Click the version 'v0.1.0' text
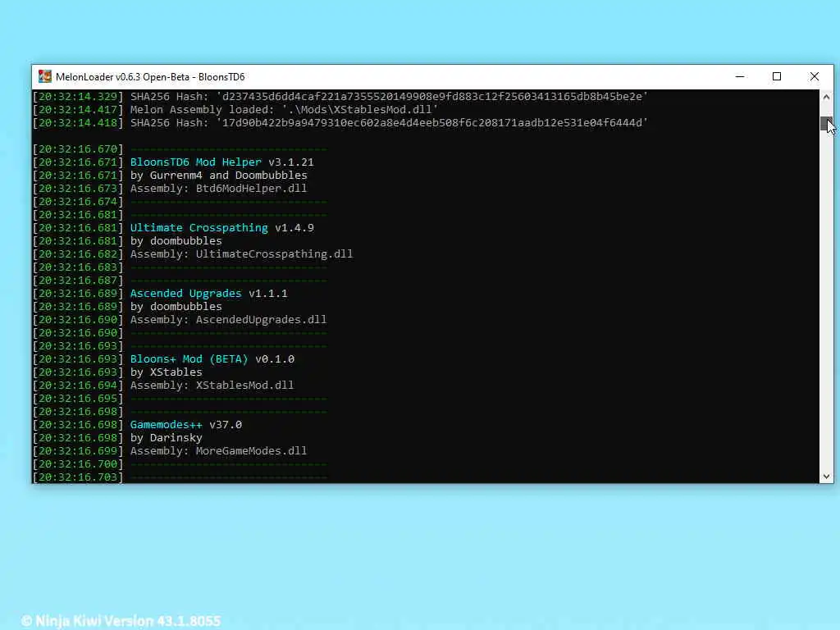Screen dimensions: 840x630 [275, 359]
